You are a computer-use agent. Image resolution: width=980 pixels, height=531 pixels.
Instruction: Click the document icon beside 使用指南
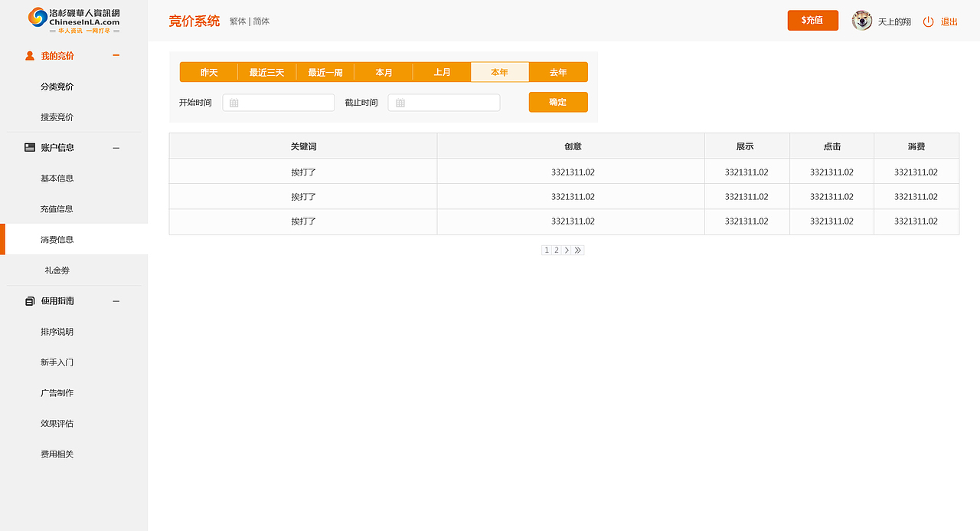coord(30,301)
